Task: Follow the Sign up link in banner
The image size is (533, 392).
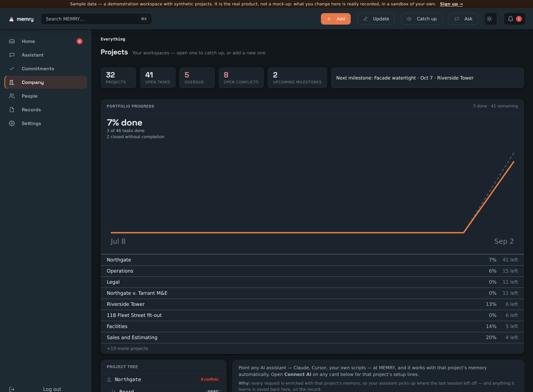Action: pyautogui.click(x=451, y=4)
